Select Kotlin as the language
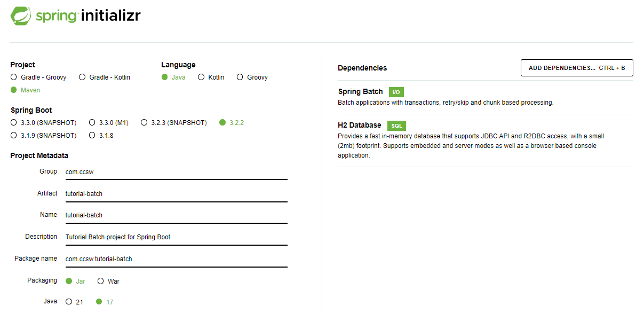644x313 pixels. (201, 77)
